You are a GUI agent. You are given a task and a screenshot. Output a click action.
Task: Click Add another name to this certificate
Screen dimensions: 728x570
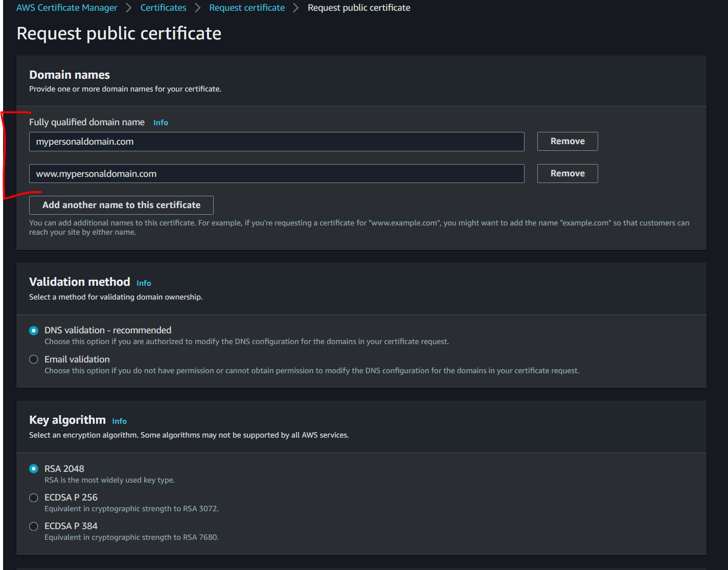(121, 204)
